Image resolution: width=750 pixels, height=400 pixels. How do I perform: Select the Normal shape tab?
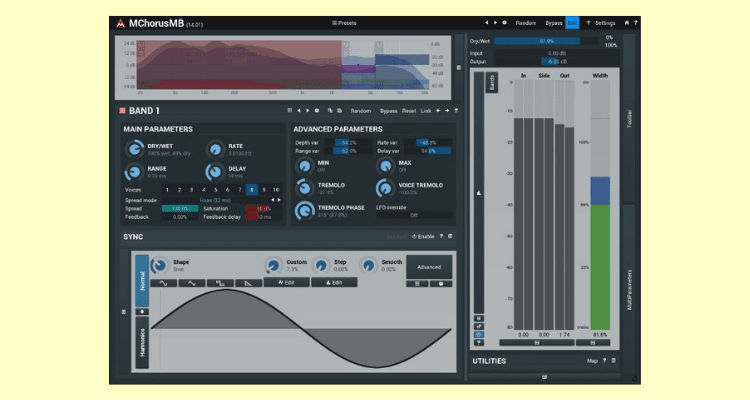tap(142, 280)
